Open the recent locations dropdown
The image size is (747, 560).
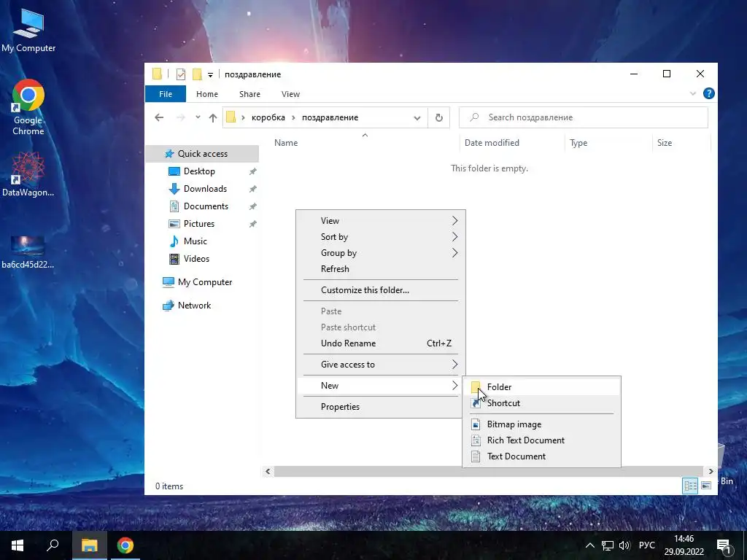click(x=198, y=117)
